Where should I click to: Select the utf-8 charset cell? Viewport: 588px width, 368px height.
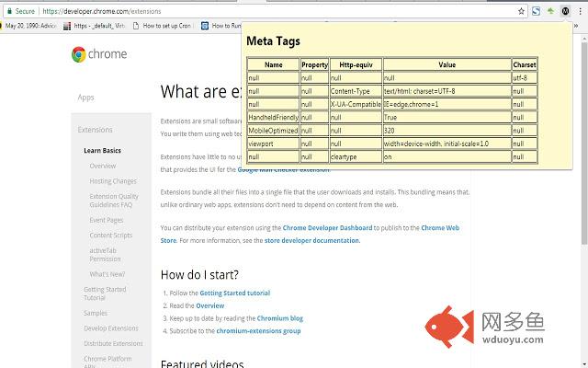click(x=525, y=78)
